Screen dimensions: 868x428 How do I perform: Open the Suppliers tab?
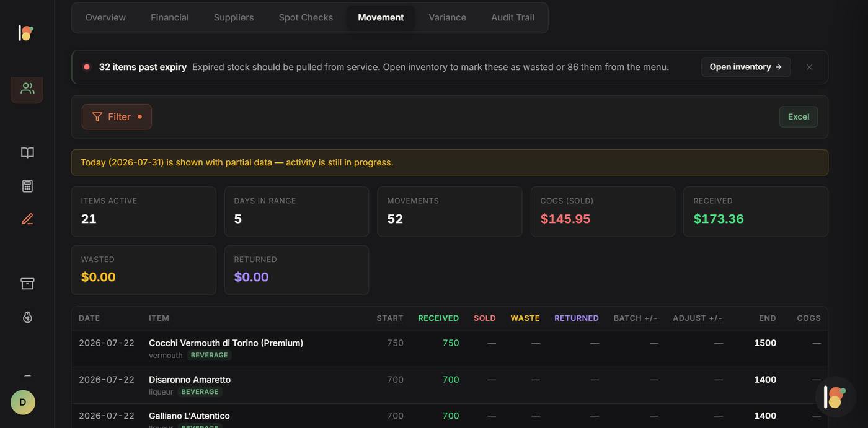point(234,18)
